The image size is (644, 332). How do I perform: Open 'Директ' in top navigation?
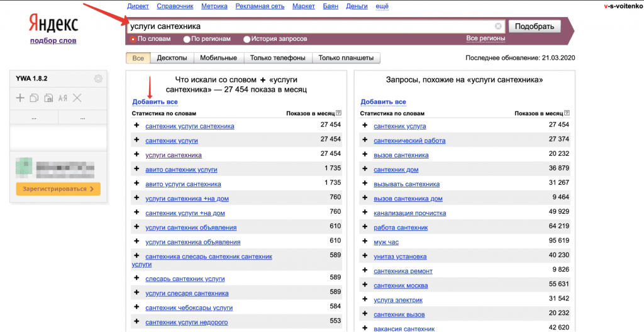pos(138,6)
